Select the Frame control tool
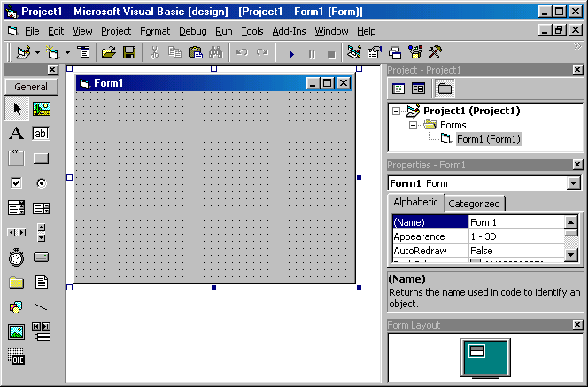The width and height of the screenshot is (588, 387). (x=16, y=159)
